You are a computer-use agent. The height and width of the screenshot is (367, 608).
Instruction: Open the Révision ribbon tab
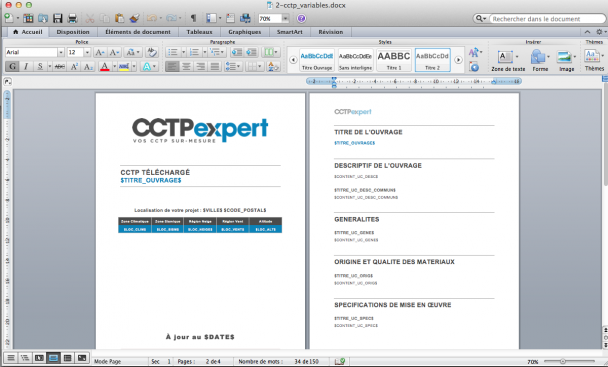330,32
